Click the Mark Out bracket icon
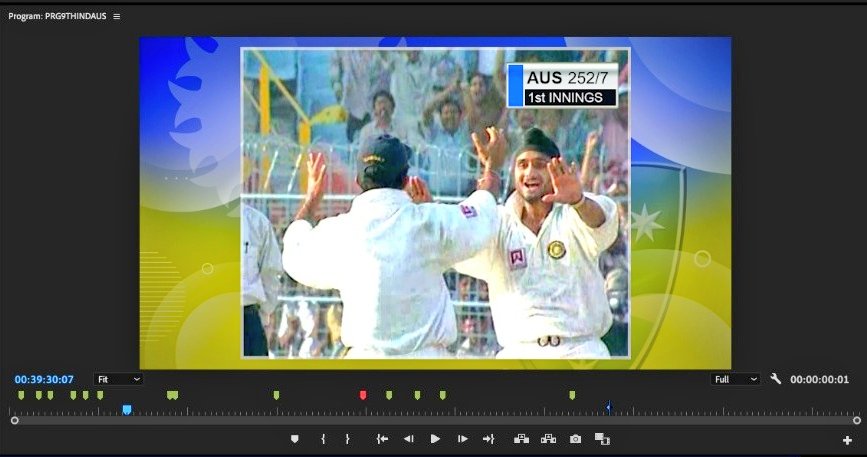The image size is (867, 457). [x=347, y=439]
